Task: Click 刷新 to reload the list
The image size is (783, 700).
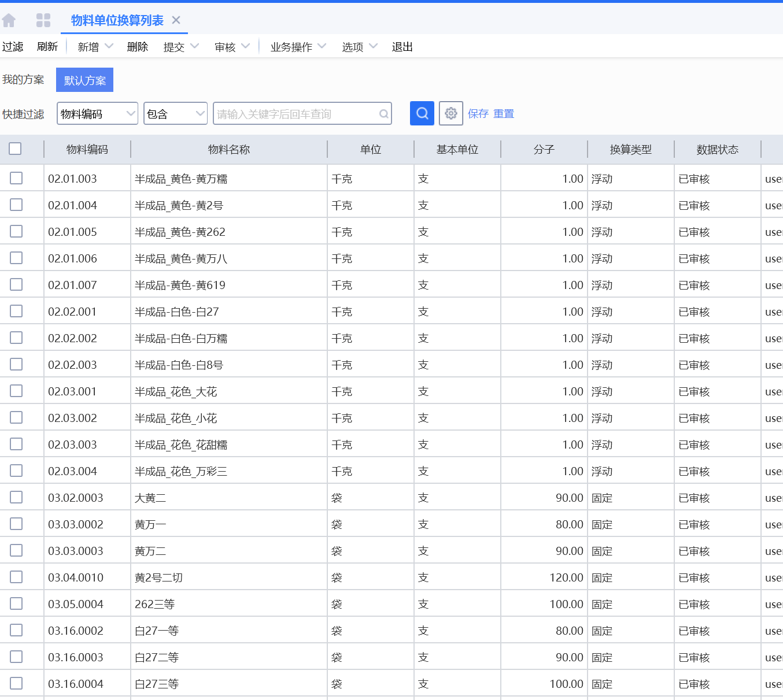Action: tap(47, 47)
